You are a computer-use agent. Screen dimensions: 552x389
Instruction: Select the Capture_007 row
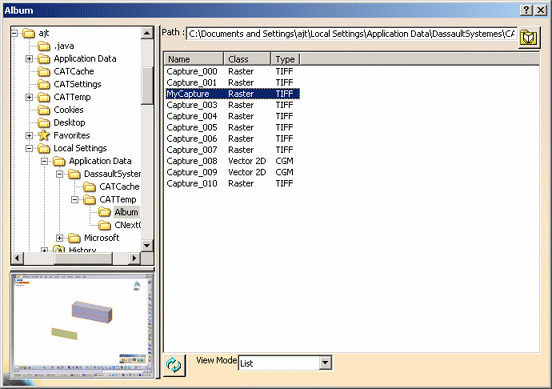coord(232,150)
